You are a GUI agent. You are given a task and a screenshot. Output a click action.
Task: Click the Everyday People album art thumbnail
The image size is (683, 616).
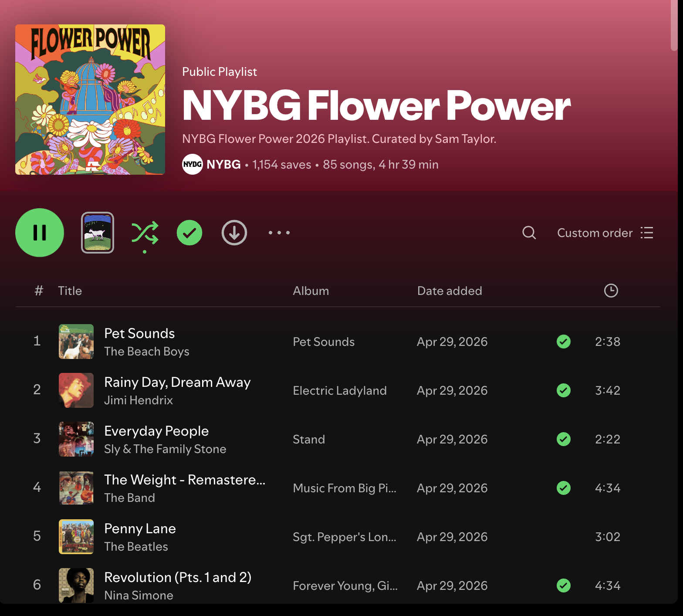coord(76,439)
